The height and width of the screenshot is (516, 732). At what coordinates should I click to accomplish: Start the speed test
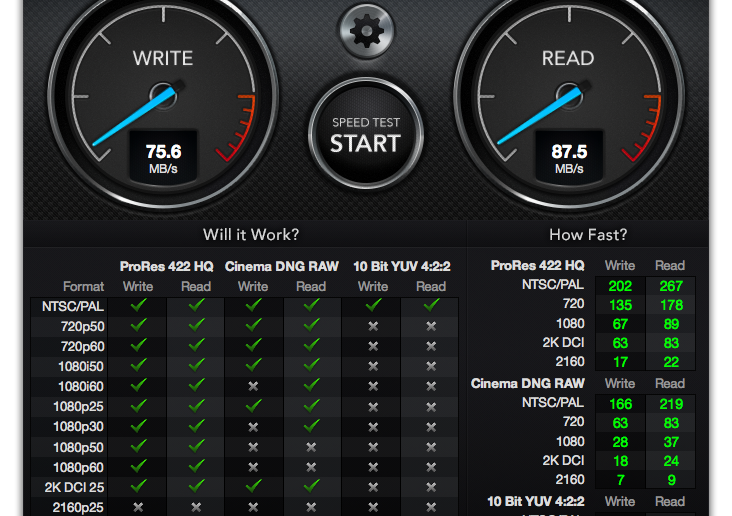(x=366, y=135)
